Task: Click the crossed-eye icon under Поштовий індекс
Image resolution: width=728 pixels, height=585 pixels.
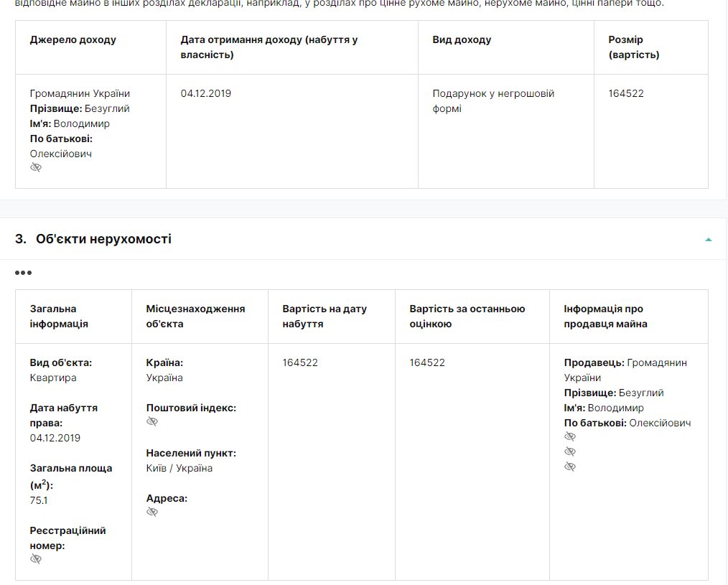Action: coord(152,421)
